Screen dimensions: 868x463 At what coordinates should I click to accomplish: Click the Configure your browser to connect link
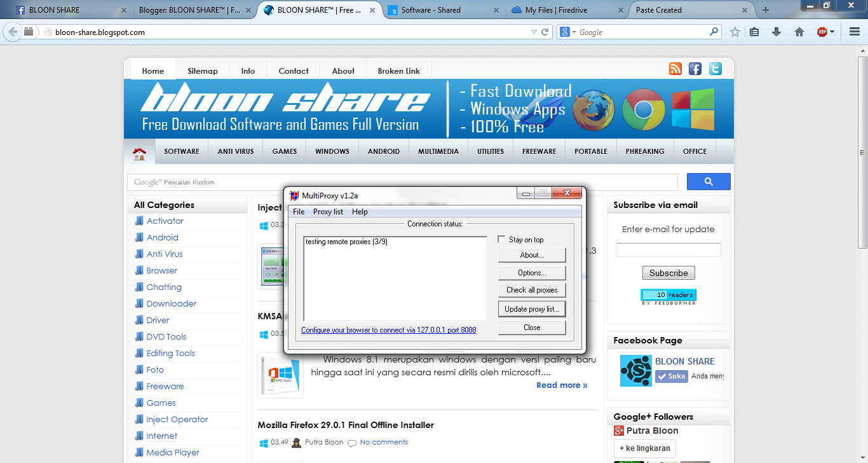pos(389,330)
